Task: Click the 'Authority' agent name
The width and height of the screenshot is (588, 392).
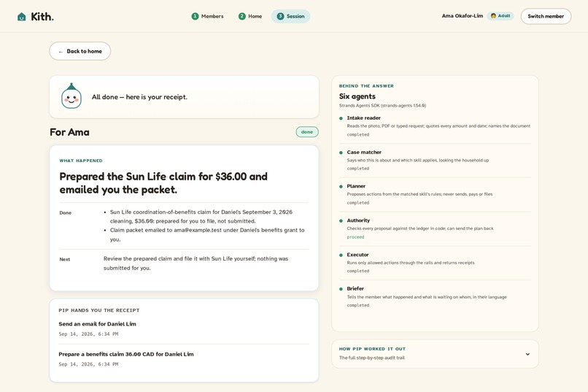Action: coord(358,220)
